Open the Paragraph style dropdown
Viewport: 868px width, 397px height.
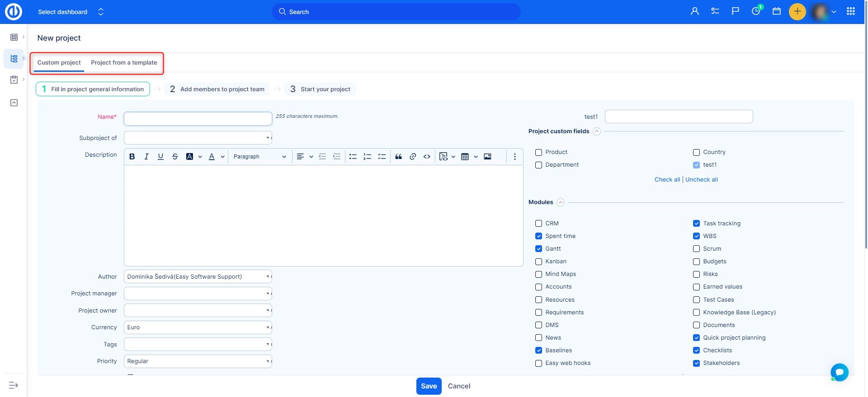(x=259, y=157)
